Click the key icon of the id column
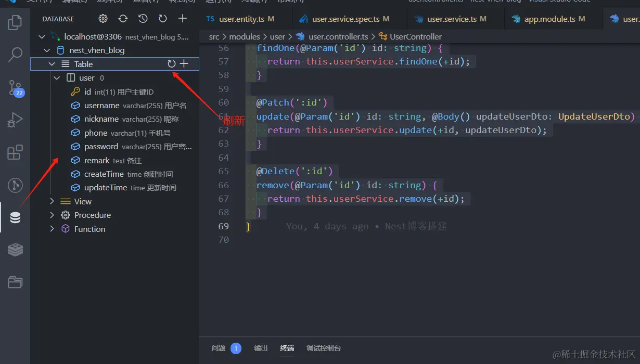This screenshot has height=364, width=640. pos(75,92)
